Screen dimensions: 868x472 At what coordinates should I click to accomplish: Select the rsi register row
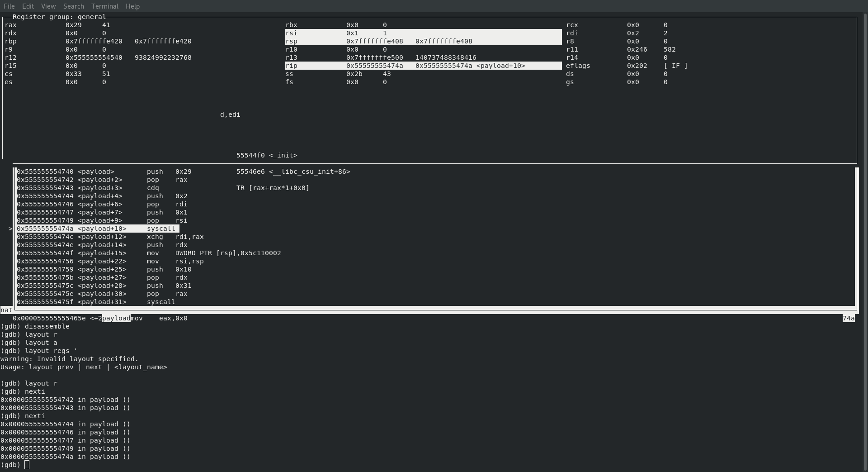coord(423,33)
